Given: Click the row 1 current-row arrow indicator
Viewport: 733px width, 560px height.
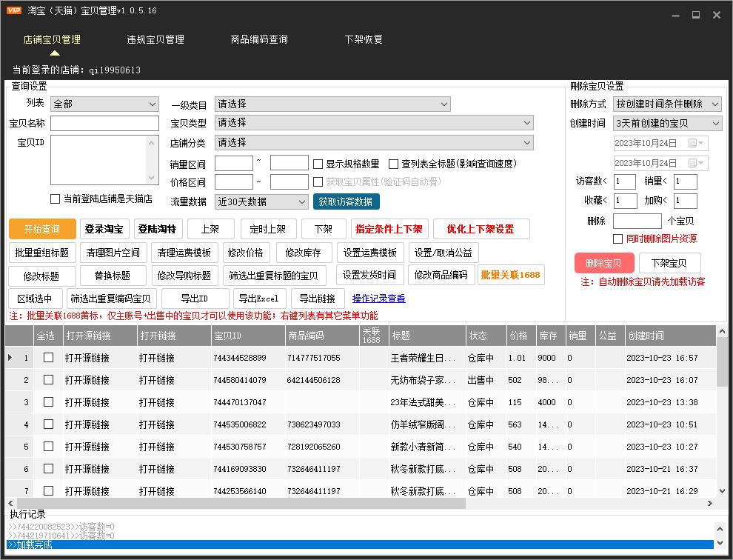Looking at the screenshot, I should coord(10,358).
